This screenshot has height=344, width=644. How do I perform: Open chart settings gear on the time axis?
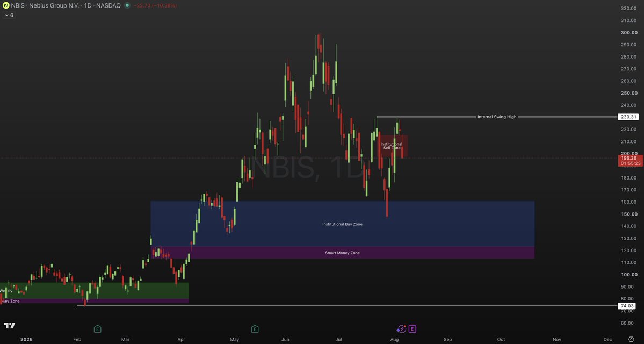[631, 340]
